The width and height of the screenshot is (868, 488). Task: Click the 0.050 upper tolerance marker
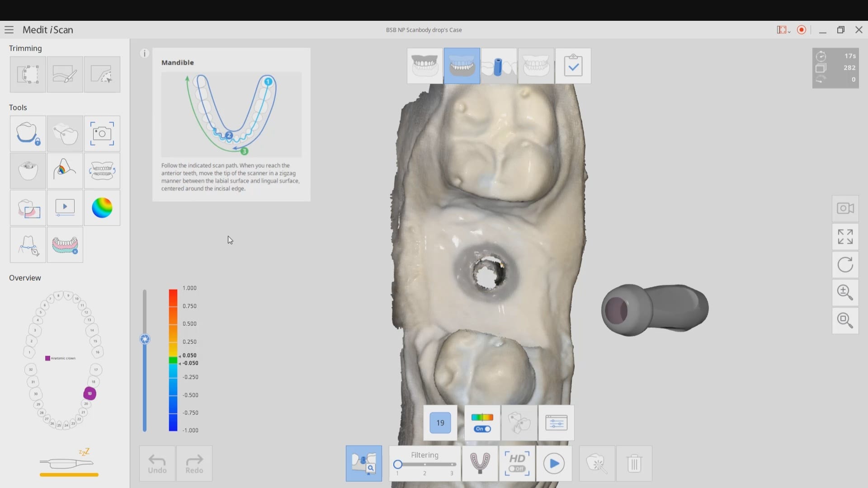189,356
